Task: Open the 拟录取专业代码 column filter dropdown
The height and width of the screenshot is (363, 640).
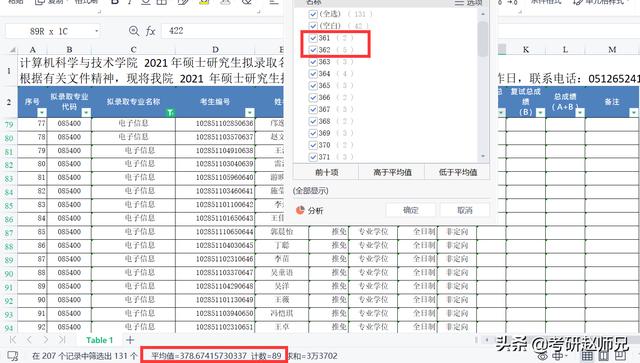Action: click(x=86, y=113)
